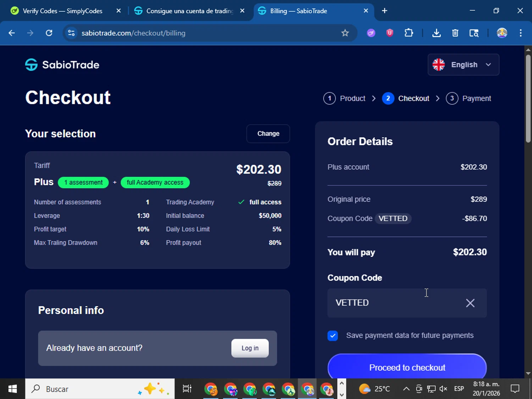This screenshot has height=399, width=532.
Task: Click the muted volume tray icon
Action: pos(443,389)
